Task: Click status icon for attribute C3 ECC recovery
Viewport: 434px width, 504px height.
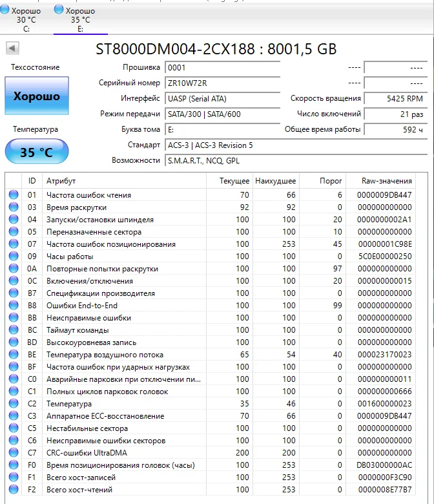Action: (x=14, y=415)
